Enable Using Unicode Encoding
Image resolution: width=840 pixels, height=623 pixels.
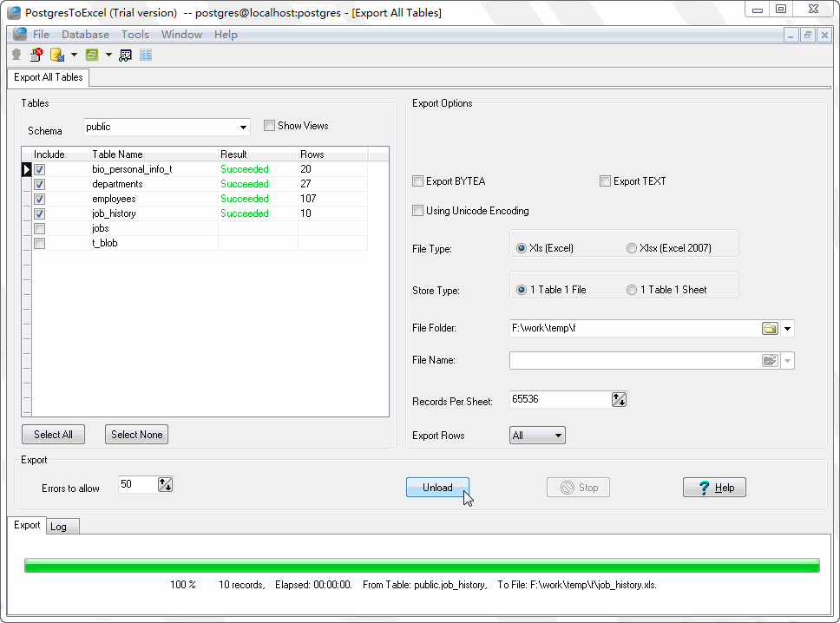point(418,211)
